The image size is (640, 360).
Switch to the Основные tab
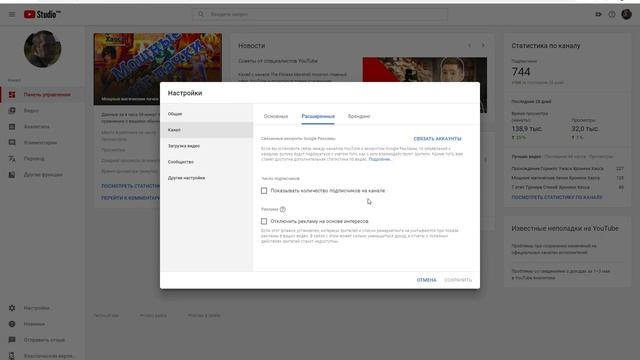pos(276,116)
